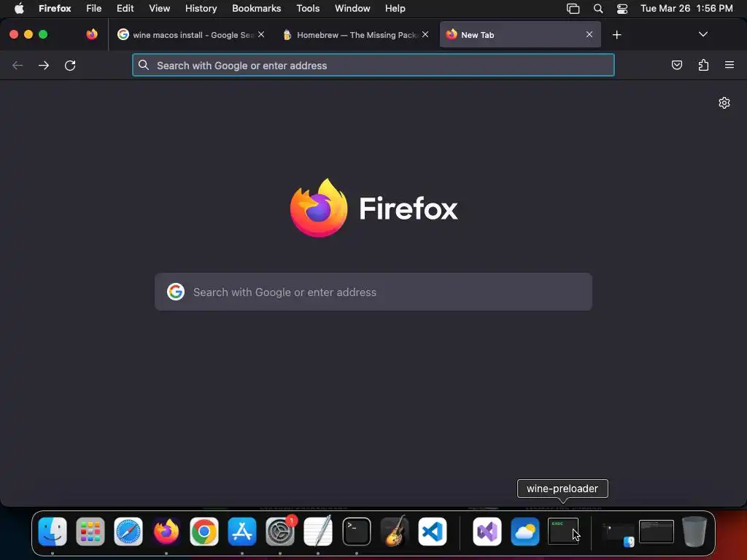Click wine-preloader exec icon in Dock
This screenshot has height=560, width=747.
(x=563, y=532)
